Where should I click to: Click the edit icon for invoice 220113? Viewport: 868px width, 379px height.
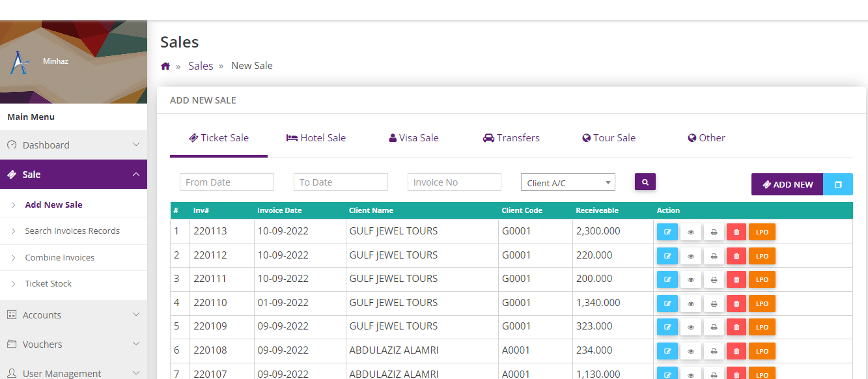tap(667, 232)
